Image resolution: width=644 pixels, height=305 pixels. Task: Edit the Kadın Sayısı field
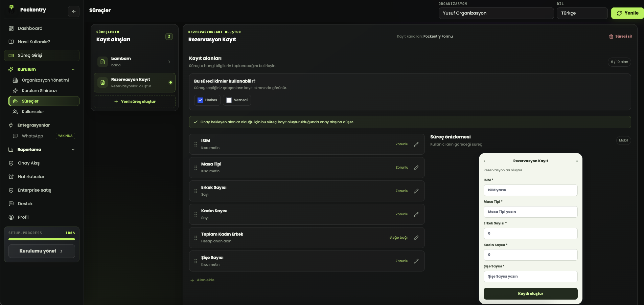(x=416, y=214)
